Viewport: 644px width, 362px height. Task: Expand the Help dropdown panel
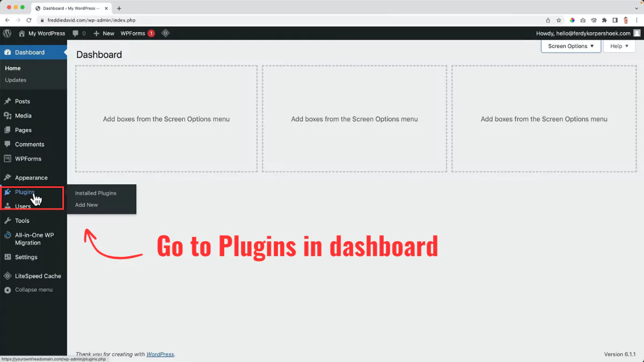[x=619, y=46]
